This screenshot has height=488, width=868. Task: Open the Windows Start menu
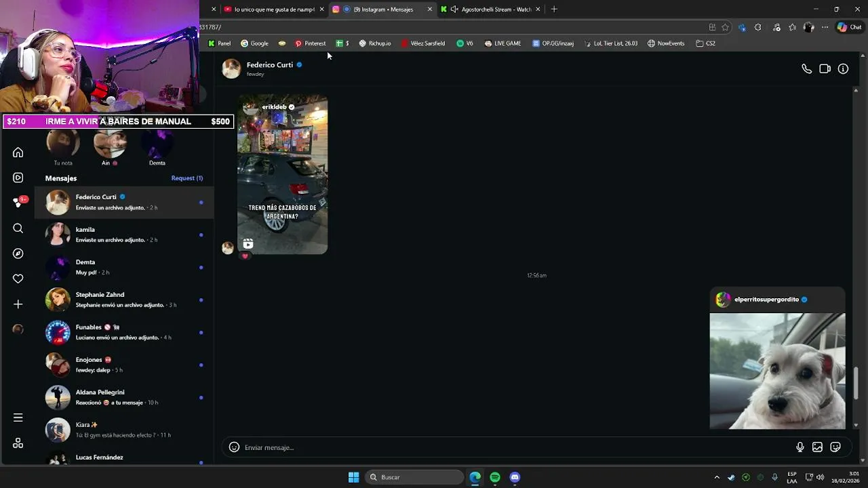click(x=353, y=477)
